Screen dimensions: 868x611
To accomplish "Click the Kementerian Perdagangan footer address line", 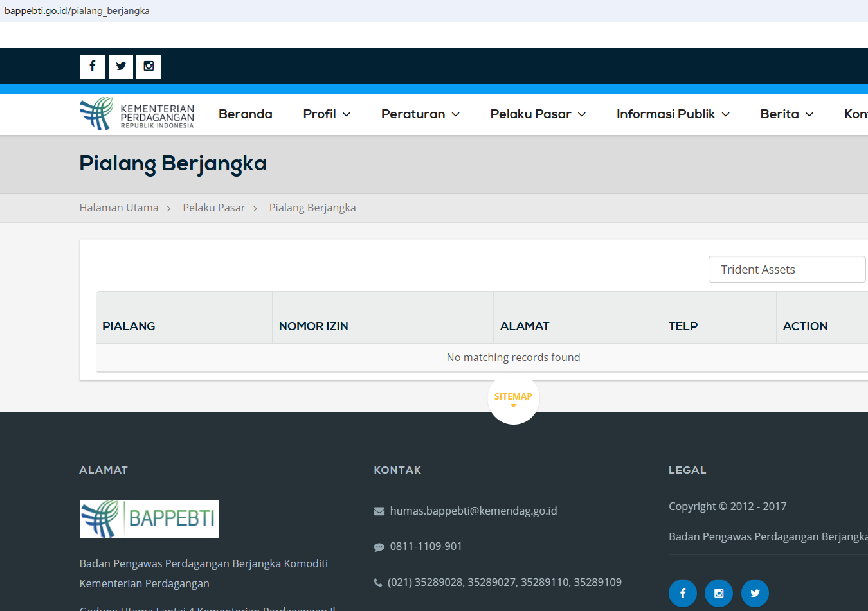I will 145,583.
